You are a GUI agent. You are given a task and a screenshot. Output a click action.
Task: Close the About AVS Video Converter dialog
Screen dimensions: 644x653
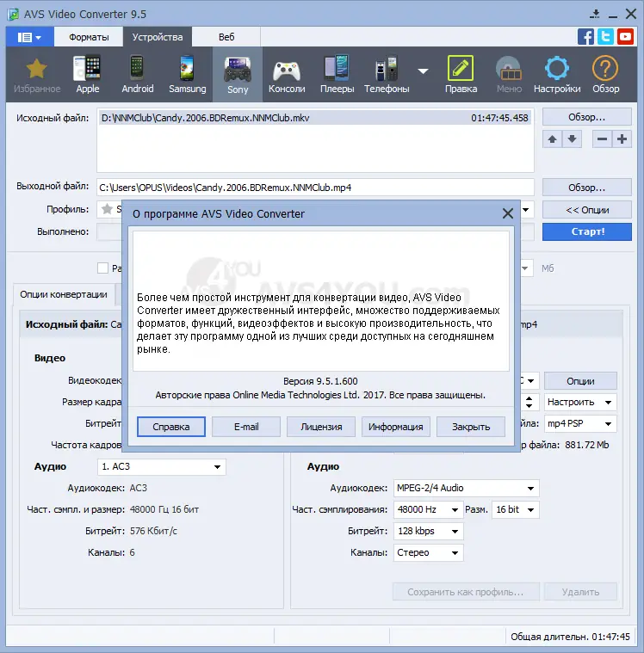coord(508,213)
